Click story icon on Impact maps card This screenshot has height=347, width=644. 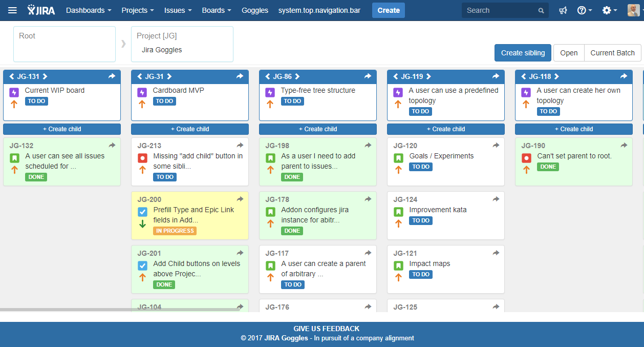(398, 266)
